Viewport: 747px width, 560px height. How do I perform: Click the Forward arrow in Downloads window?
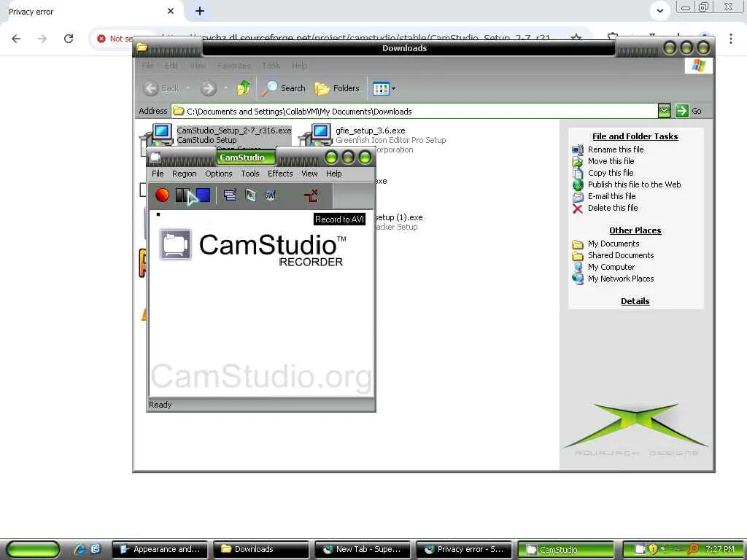[208, 88]
